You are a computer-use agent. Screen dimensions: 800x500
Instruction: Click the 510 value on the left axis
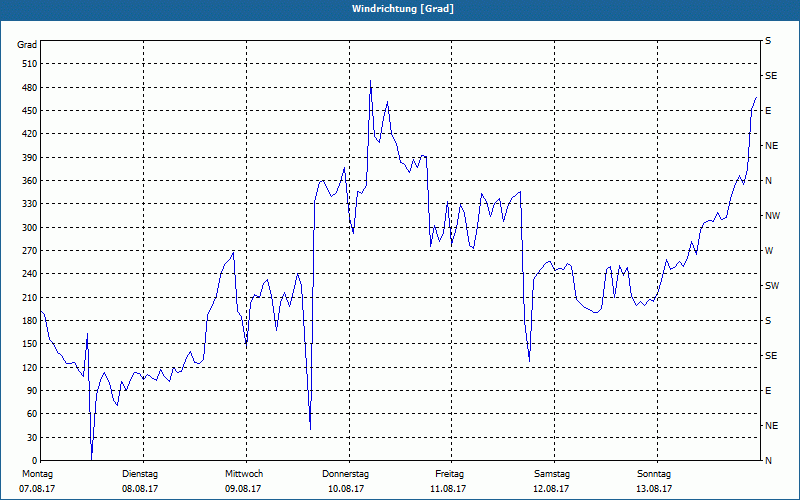[29, 64]
